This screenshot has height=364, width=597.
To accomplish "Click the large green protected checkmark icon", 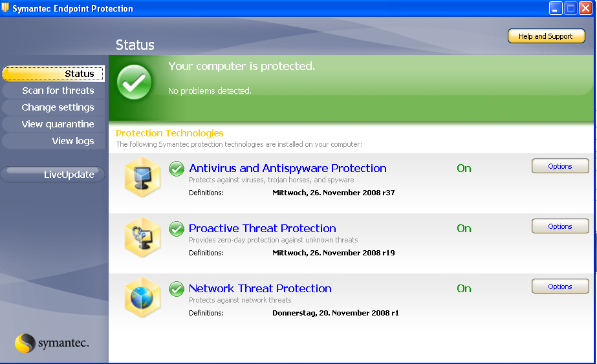I will (134, 82).
